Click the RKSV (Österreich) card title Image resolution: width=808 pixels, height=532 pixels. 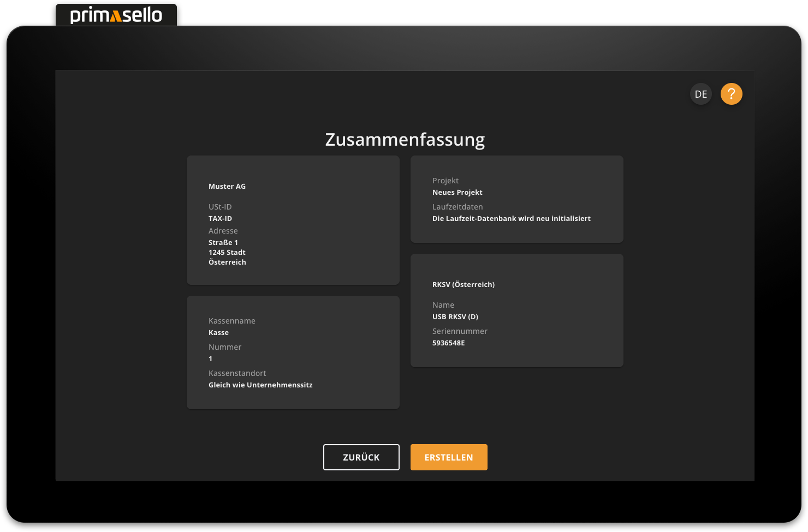463,285
